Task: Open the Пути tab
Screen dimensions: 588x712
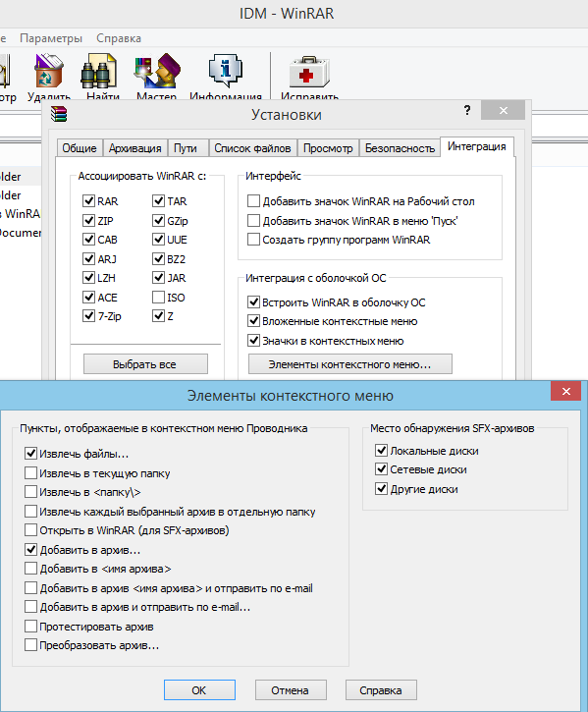Action: coord(186,148)
